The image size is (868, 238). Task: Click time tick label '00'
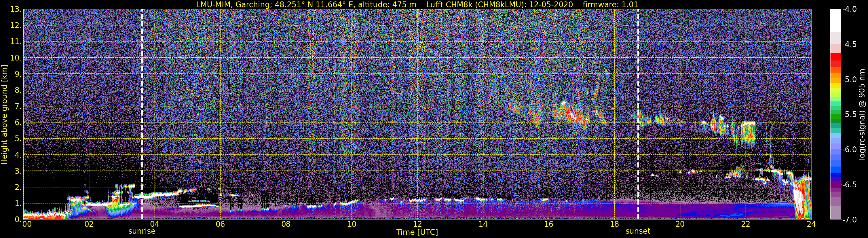[26, 224]
